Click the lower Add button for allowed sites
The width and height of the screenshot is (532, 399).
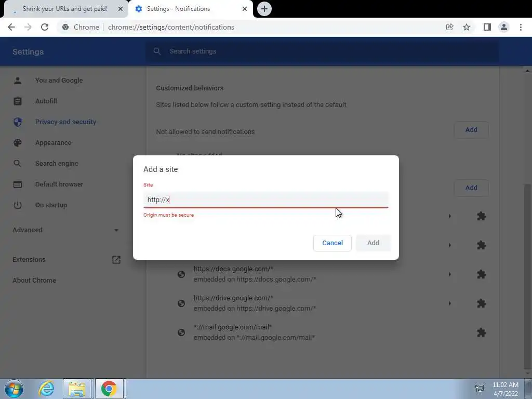tap(471, 188)
